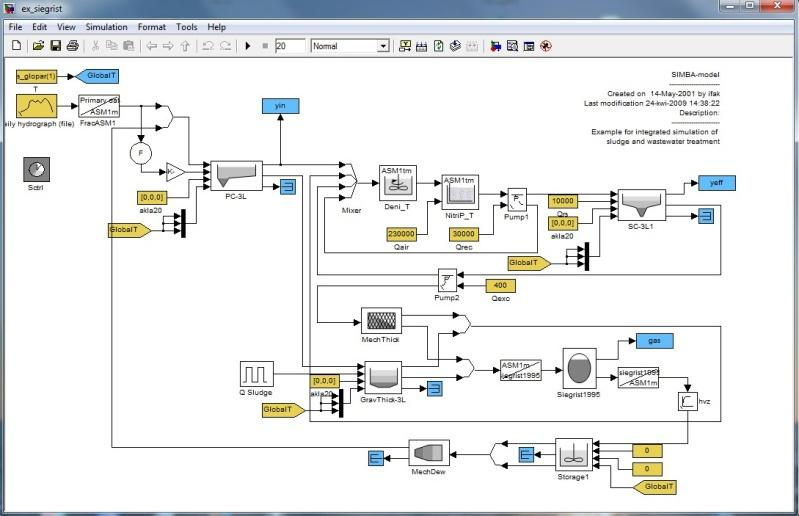This screenshot has width=799, height=516.
Task: Navigate forward with right arrow icon
Action: [168, 46]
